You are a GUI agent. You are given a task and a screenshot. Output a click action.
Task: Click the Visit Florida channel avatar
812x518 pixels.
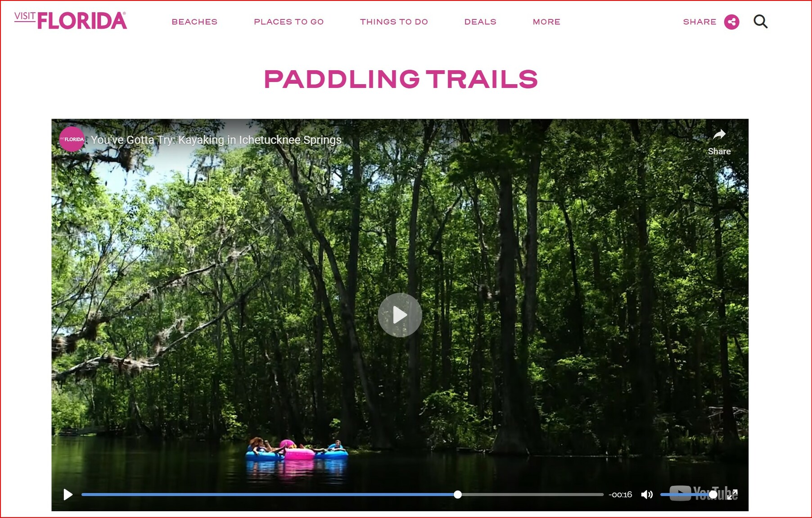[72, 139]
